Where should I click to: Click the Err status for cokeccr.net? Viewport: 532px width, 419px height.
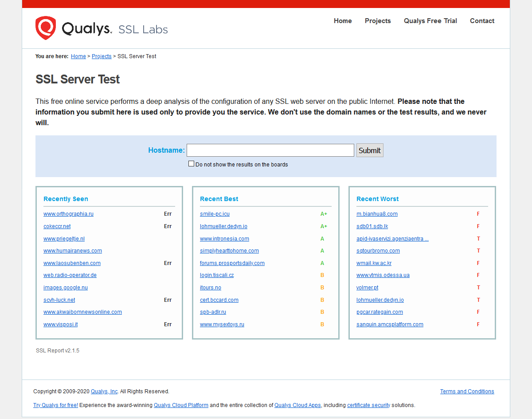click(168, 226)
